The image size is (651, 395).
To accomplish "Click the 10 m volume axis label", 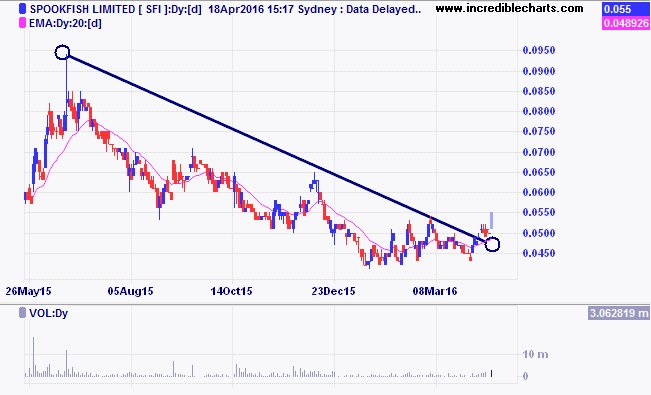I will click(535, 354).
